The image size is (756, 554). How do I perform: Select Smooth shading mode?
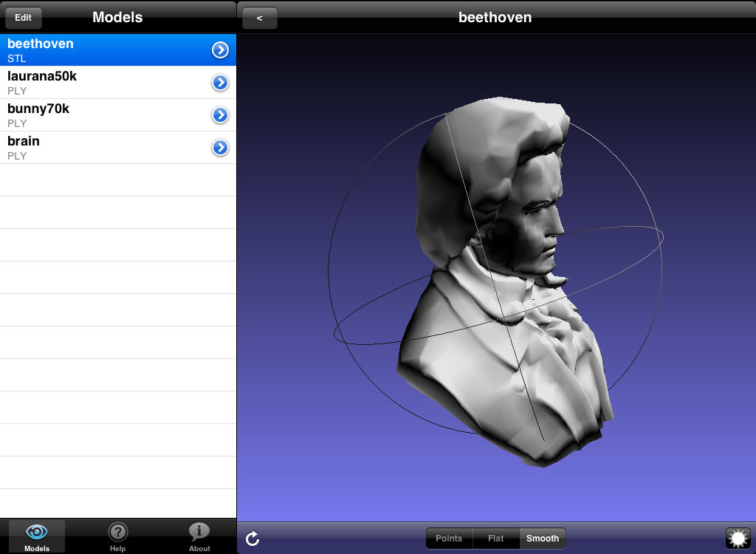tap(543, 538)
